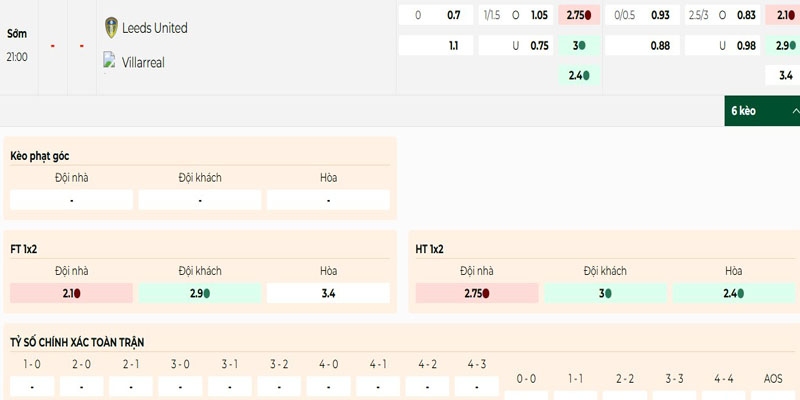Open the Leeds United team name link
The width and height of the screenshot is (800, 400).
154,28
